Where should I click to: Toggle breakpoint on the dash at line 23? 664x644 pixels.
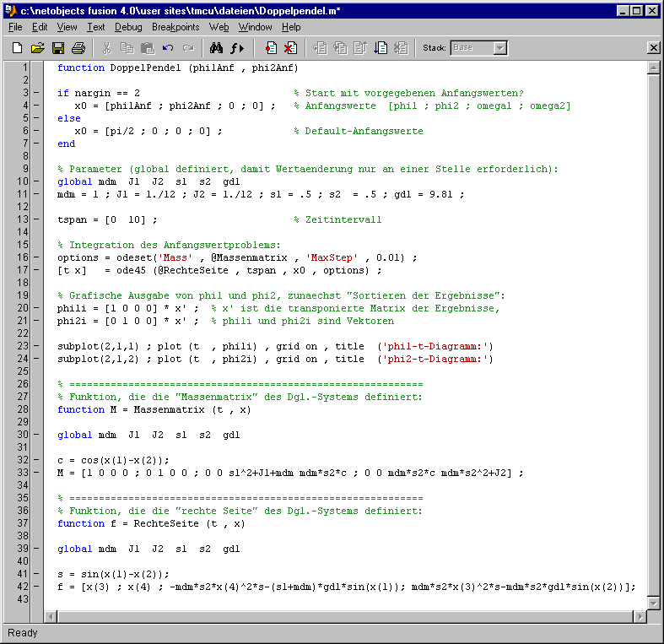(36, 346)
